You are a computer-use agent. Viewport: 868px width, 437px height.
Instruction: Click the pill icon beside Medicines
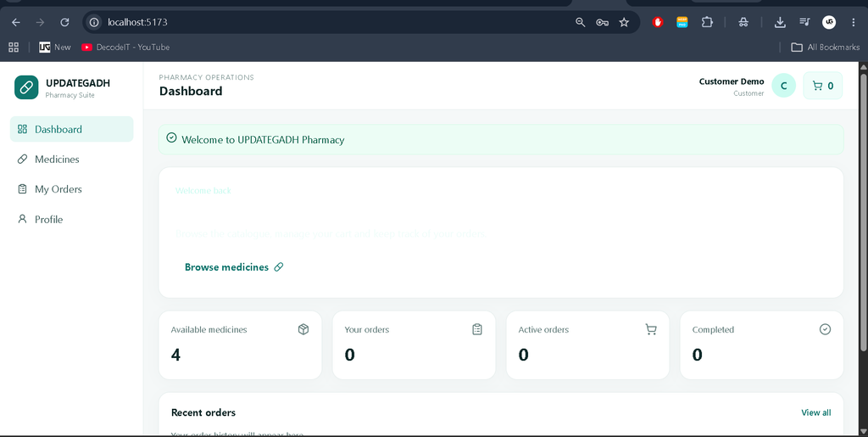[22, 159]
